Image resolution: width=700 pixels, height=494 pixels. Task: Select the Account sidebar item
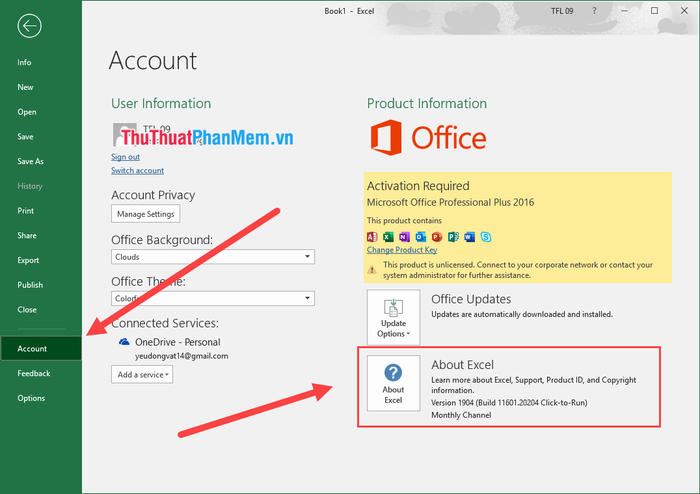(x=41, y=349)
